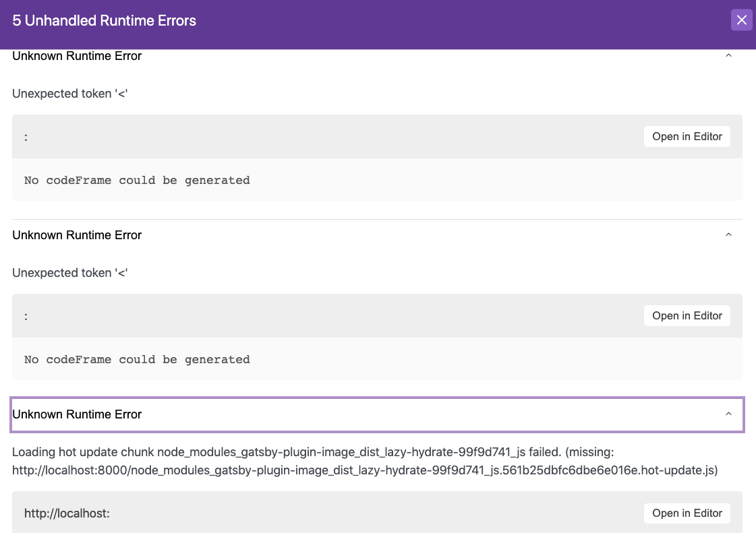Select the '5 Unhandled Runtime Errors' heading

pos(104,20)
